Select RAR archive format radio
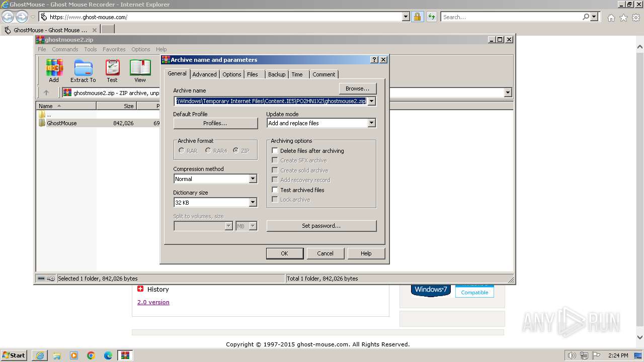The width and height of the screenshot is (644, 362). pos(182,150)
